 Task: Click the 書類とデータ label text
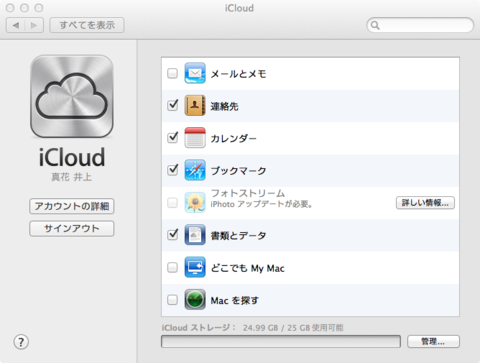238,236
